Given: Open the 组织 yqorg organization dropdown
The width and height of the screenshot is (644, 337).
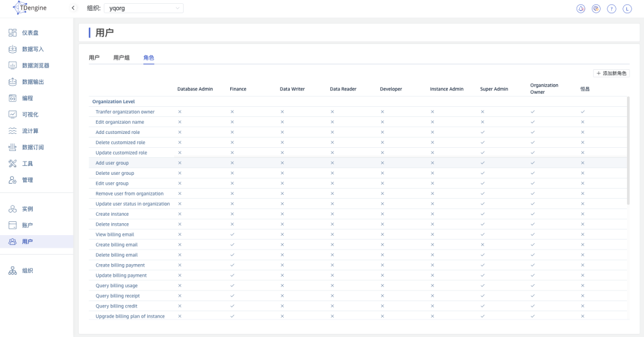Looking at the screenshot, I should pyautogui.click(x=143, y=8).
